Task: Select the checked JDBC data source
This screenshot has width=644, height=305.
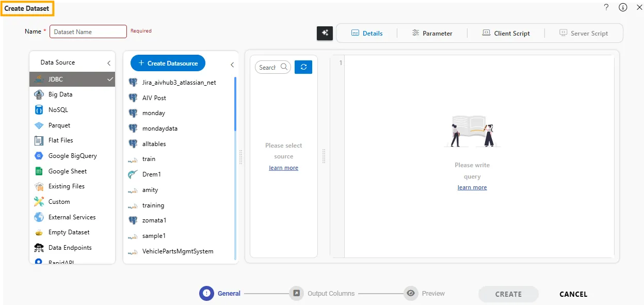Action: pyautogui.click(x=72, y=79)
